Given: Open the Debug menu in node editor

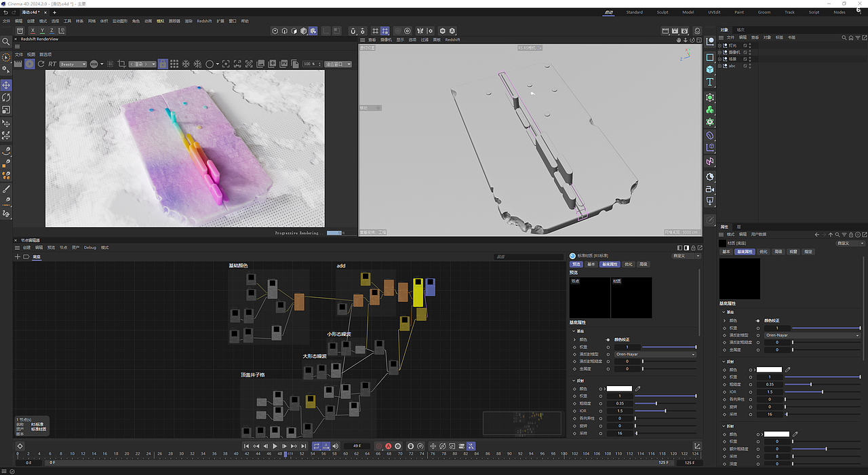Looking at the screenshot, I should coord(90,248).
